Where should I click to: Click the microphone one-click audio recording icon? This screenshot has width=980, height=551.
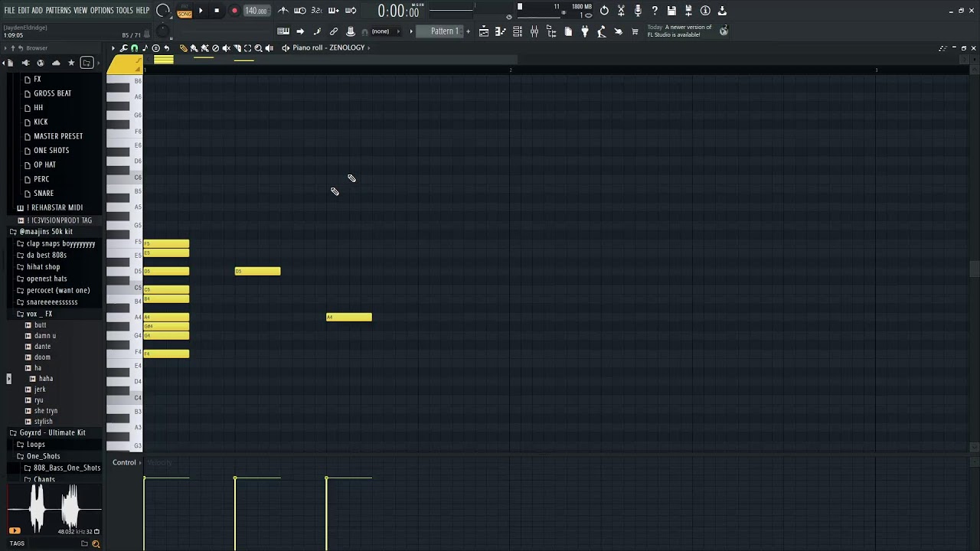click(x=638, y=11)
